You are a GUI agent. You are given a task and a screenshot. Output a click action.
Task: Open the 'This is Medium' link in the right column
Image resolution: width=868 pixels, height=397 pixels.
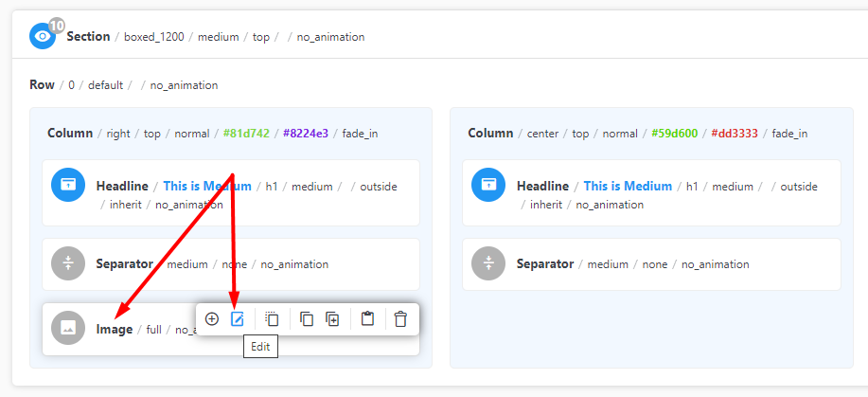pyautogui.click(x=628, y=187)
